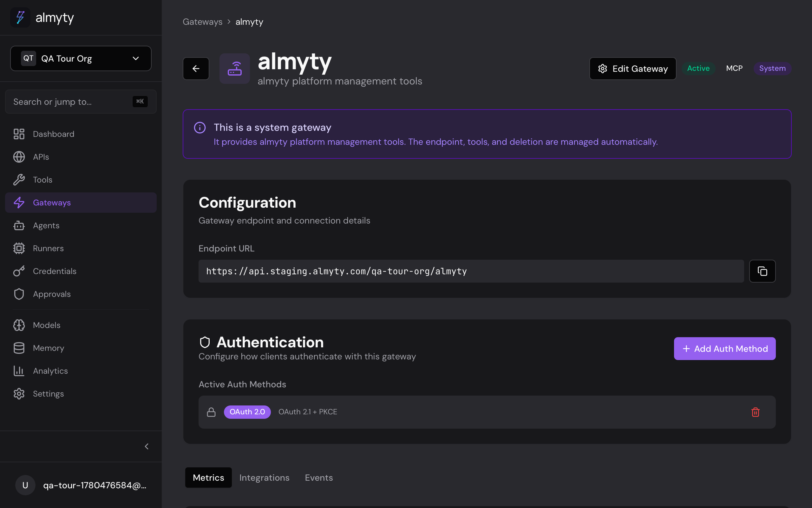
Task: Click the info icon in system gateway banner
Action: (x=200, y=128)
